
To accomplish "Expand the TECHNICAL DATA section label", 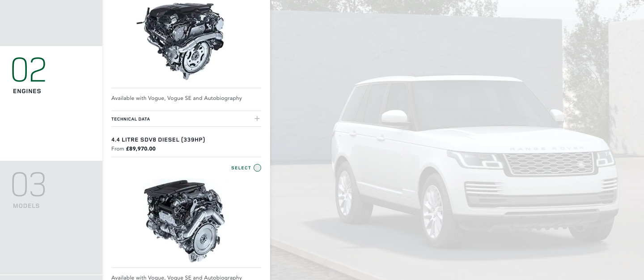I will click(131, 119).
